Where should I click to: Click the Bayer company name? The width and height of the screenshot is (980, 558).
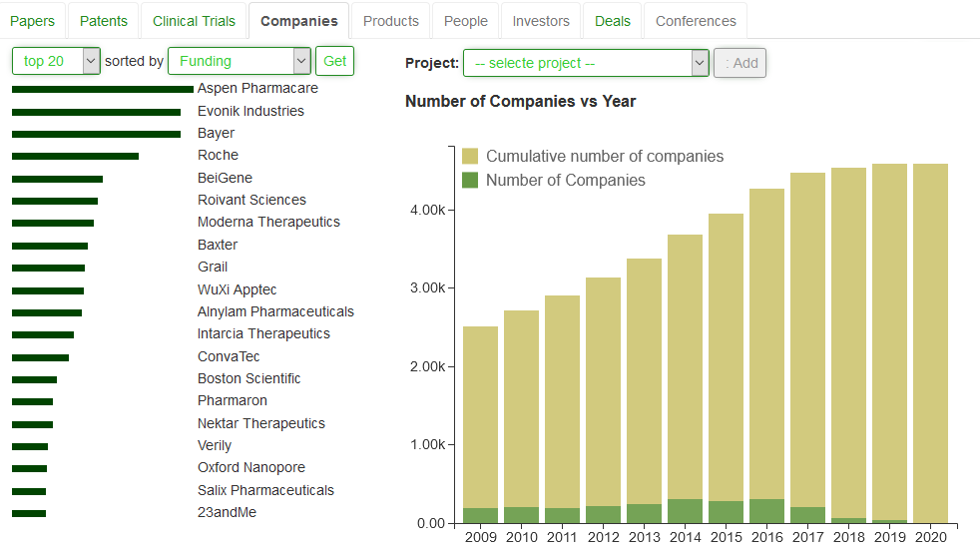coord(216,133)
